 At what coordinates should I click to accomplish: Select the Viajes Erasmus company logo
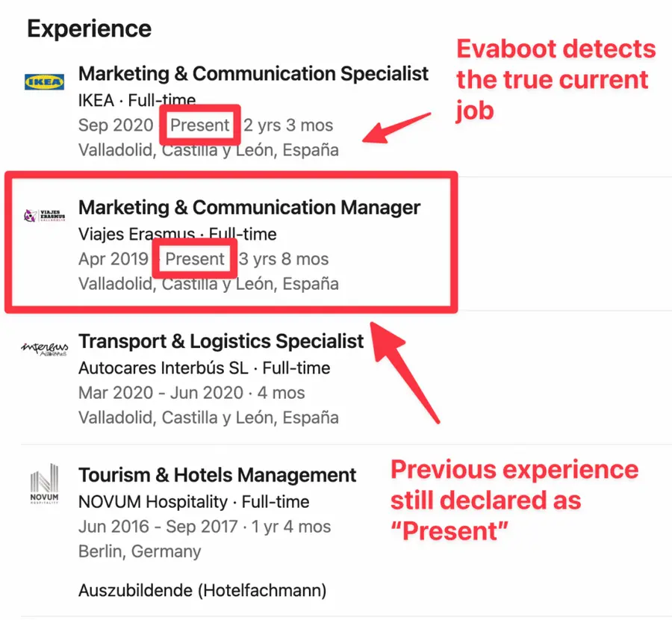coord(45,216)
